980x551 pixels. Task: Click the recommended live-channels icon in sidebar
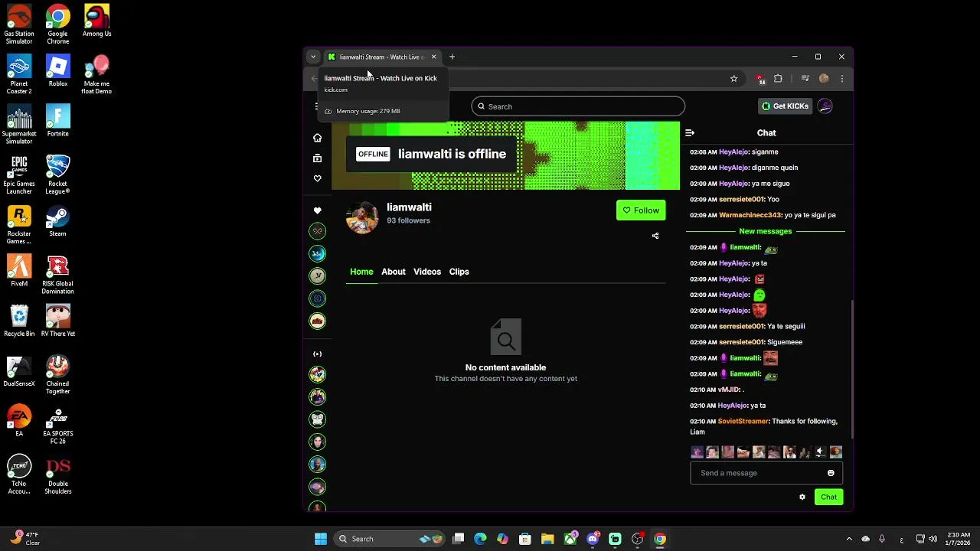click(317, 354)
